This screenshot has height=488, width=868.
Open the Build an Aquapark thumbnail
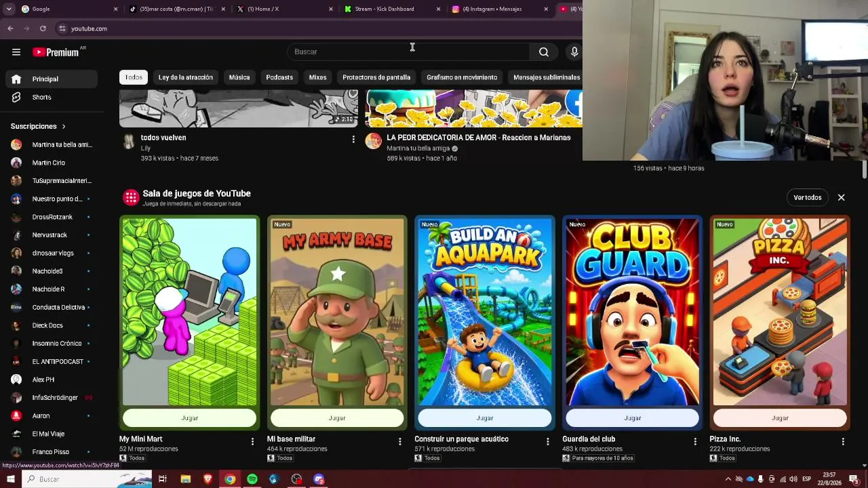(485, 312)
